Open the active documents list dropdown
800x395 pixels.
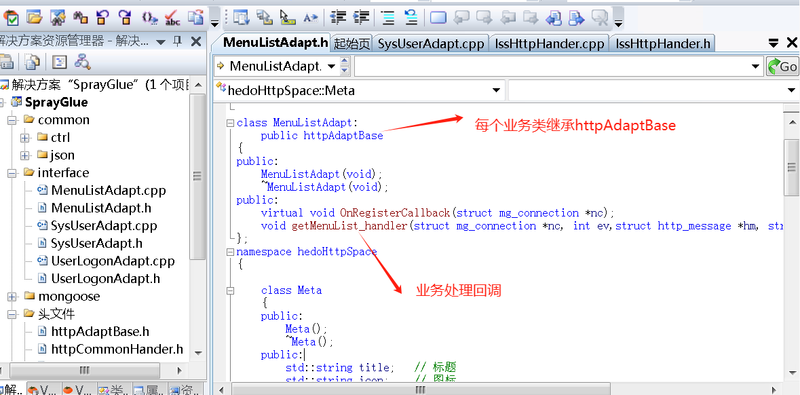coord(773,43)
